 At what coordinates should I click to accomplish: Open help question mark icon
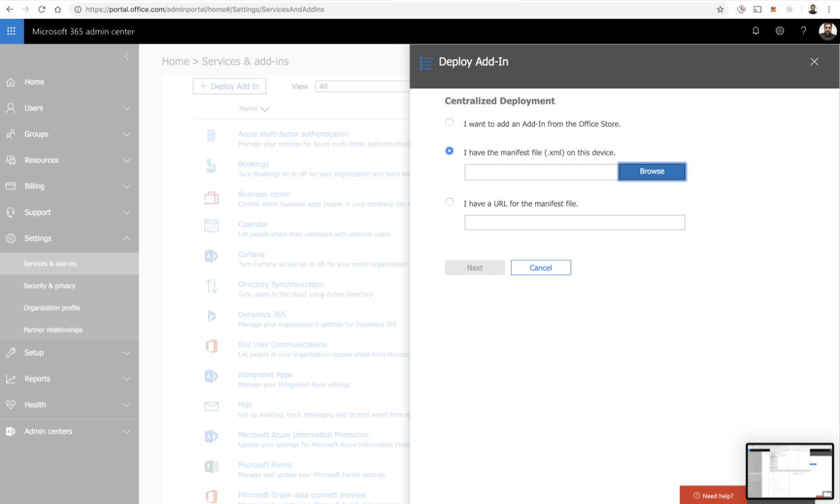tap(803, 31)
